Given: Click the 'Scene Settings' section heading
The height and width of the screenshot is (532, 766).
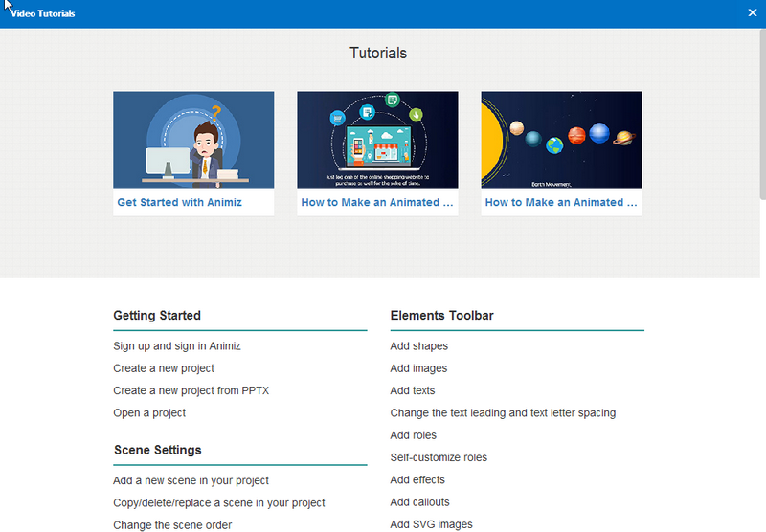Looking at the screenshot, I should point(157,450).
